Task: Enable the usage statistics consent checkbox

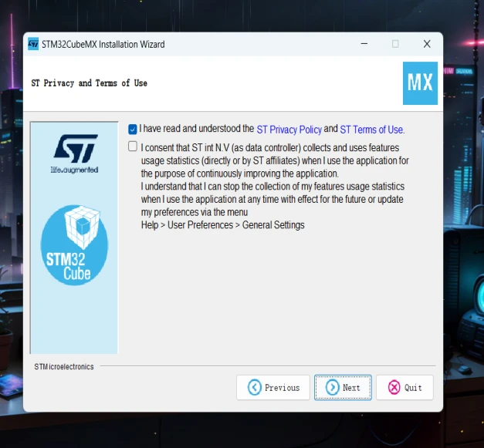Action: point(133,147)
